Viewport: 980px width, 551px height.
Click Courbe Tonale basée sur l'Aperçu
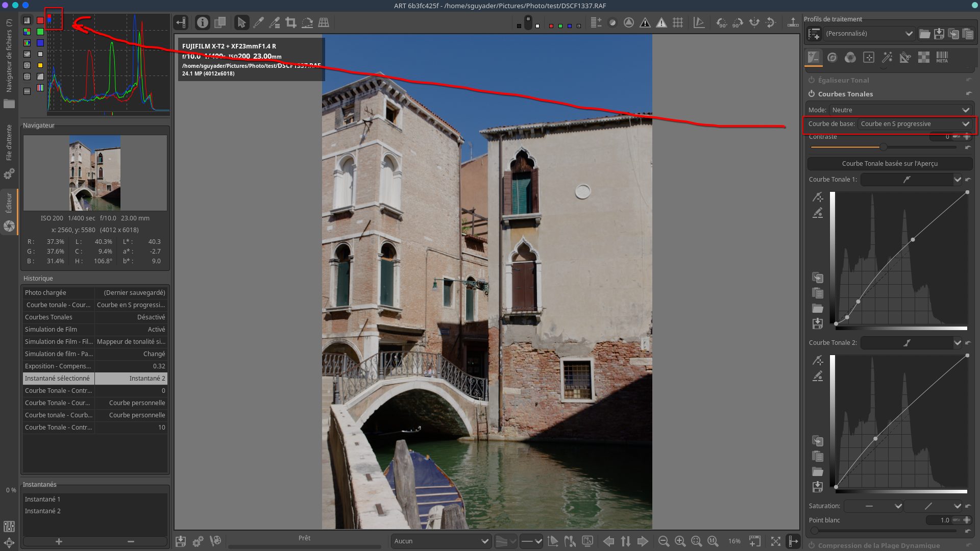889,164
